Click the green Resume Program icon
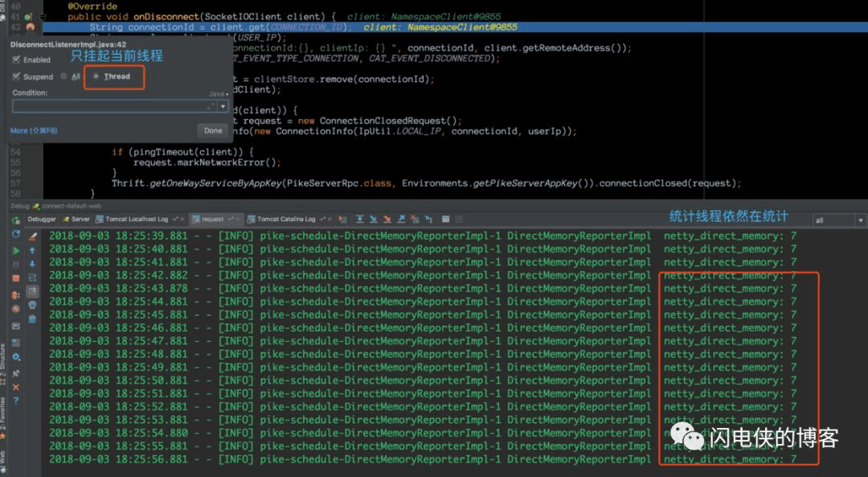Screen dimensions: 868x477 (16, 250)
